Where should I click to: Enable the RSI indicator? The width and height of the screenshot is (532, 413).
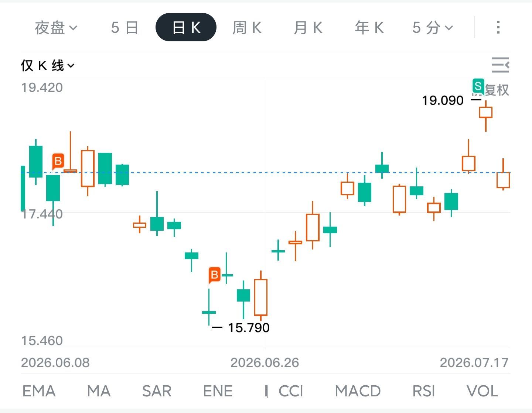click(424, 391)
